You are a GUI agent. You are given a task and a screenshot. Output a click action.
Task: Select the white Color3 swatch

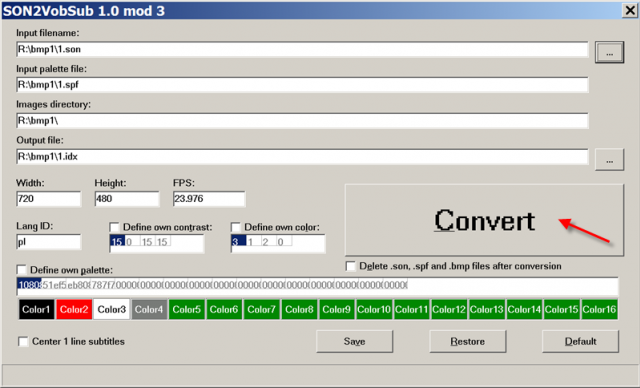[111, 309]
